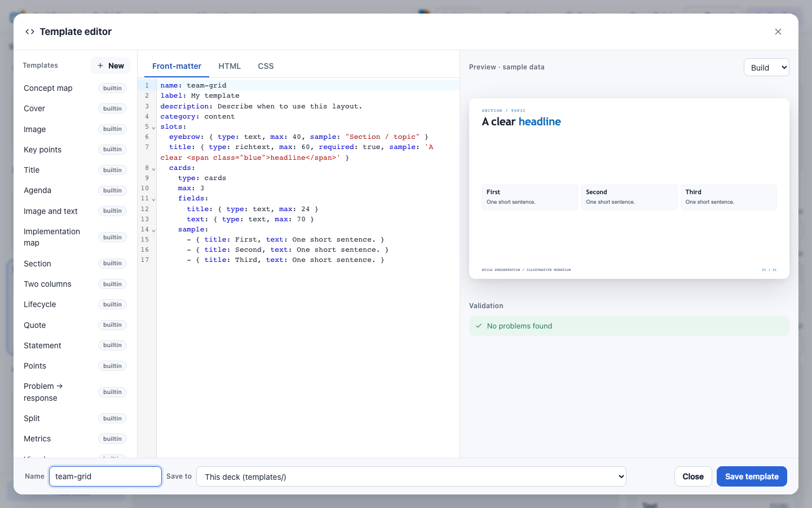The image size is (812, 508).
Task: Select the Image and text template
Action: point(75,211)
